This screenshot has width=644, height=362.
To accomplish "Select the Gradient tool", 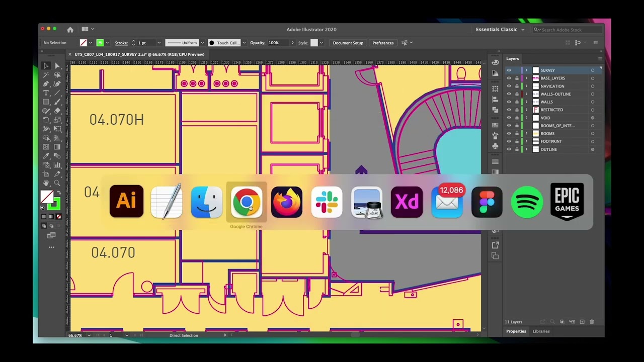I will point(57,147).
